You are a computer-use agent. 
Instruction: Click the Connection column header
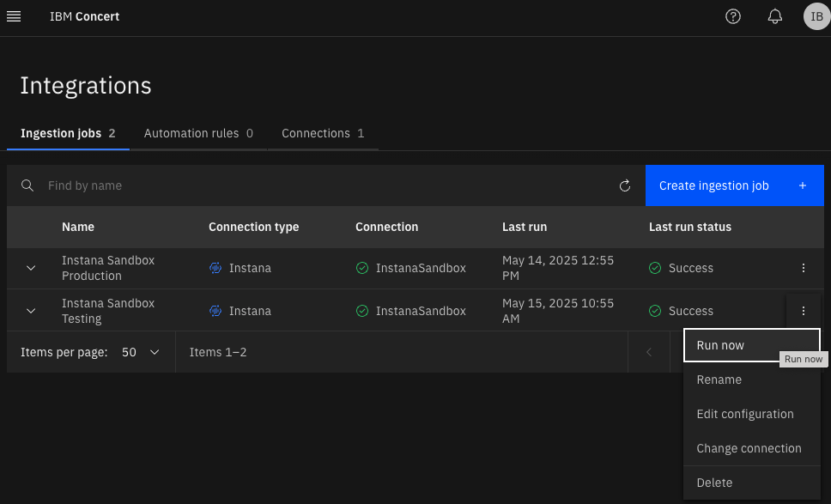tap(387, 227)
